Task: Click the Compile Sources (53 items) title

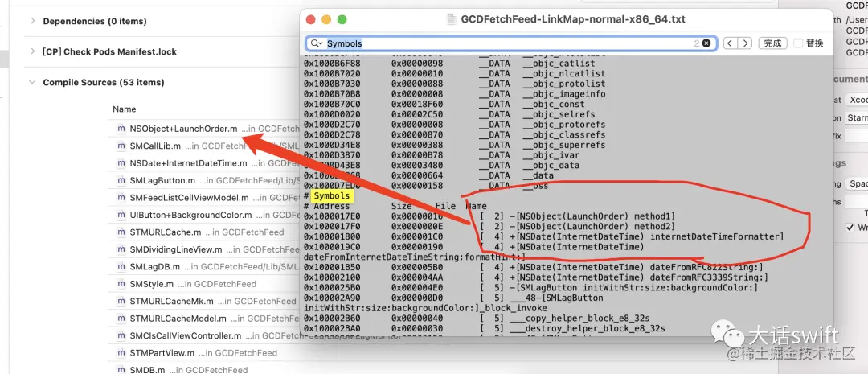Action: pyautogui.click(x=104, y=82)
